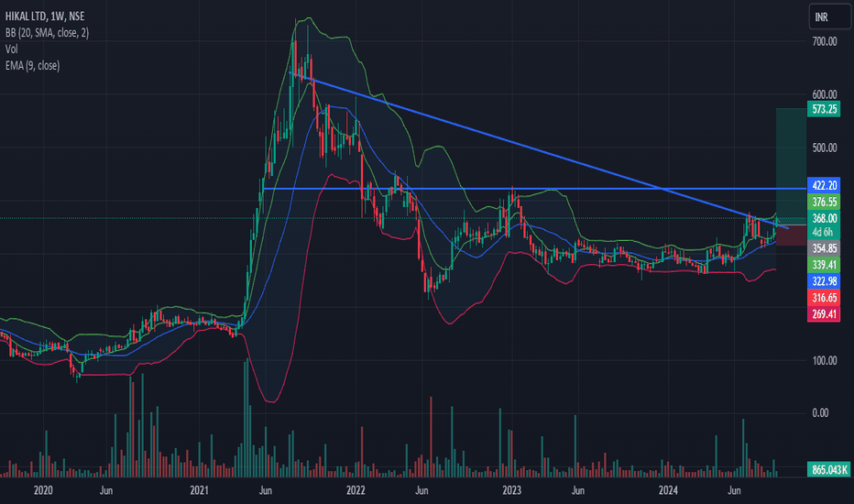854x504 pixels.
Task: Click the 500.00 price axis tick
Action: point(824,148)
